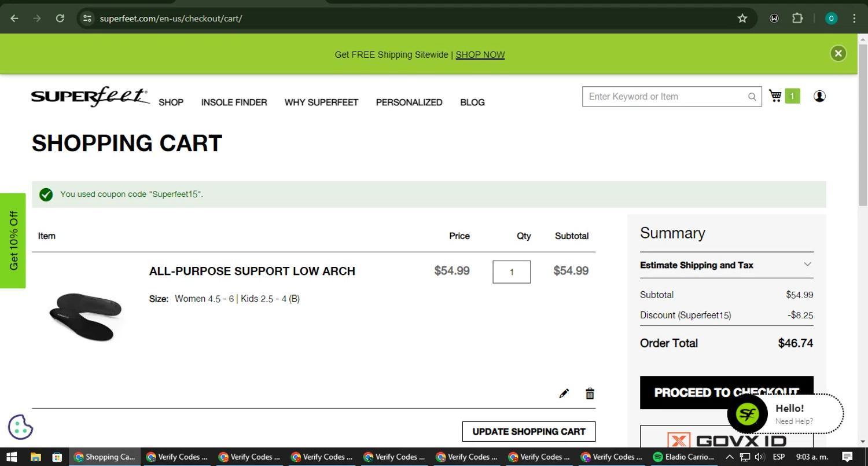Screen dimensions: 868x466
Task: Open Microsoft Store from the taskbar
Action: click(x=57, y=457)
